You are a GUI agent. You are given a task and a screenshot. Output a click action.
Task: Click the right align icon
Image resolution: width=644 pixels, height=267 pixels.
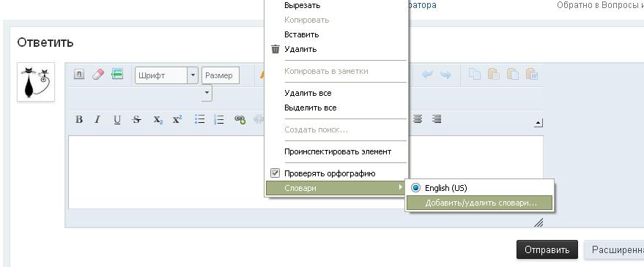[437, 119]
